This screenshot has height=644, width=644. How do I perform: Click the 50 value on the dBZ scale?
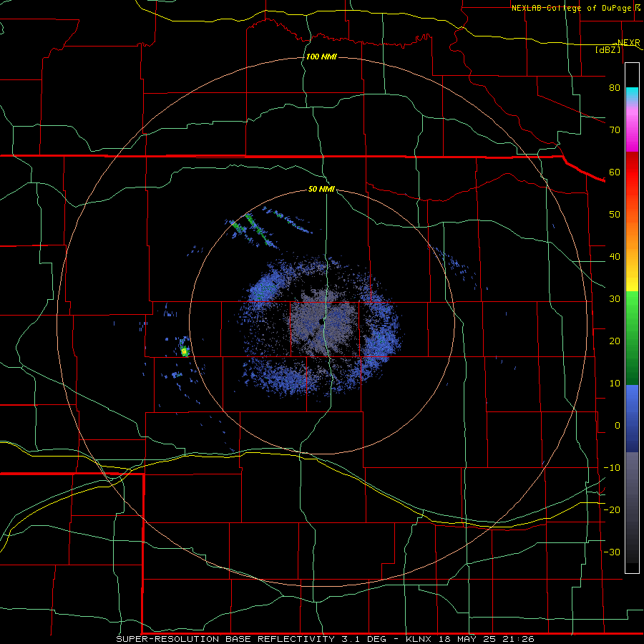tap(615, 215)
